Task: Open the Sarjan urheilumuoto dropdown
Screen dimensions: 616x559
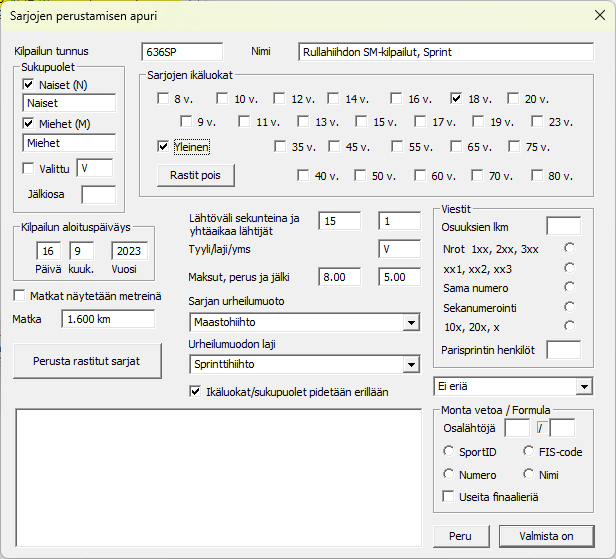Action: point(410,323)
